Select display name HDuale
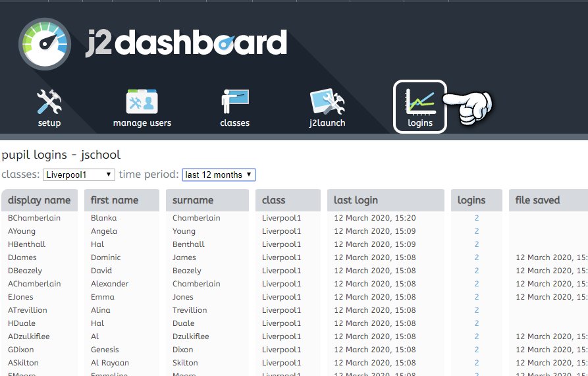The width and height of the screenshot is (588, 376). (22, 323)
